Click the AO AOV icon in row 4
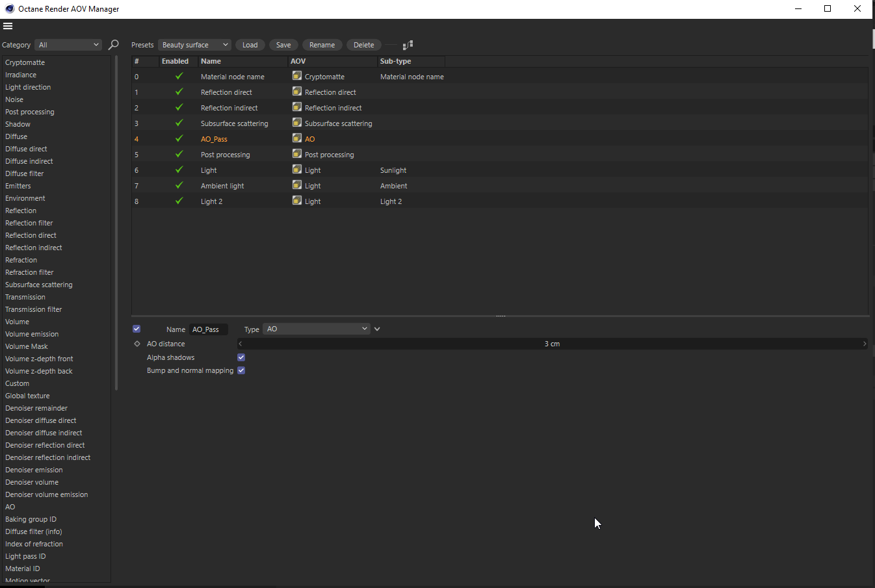Screen dimensions: 875x588 [297, 138]
